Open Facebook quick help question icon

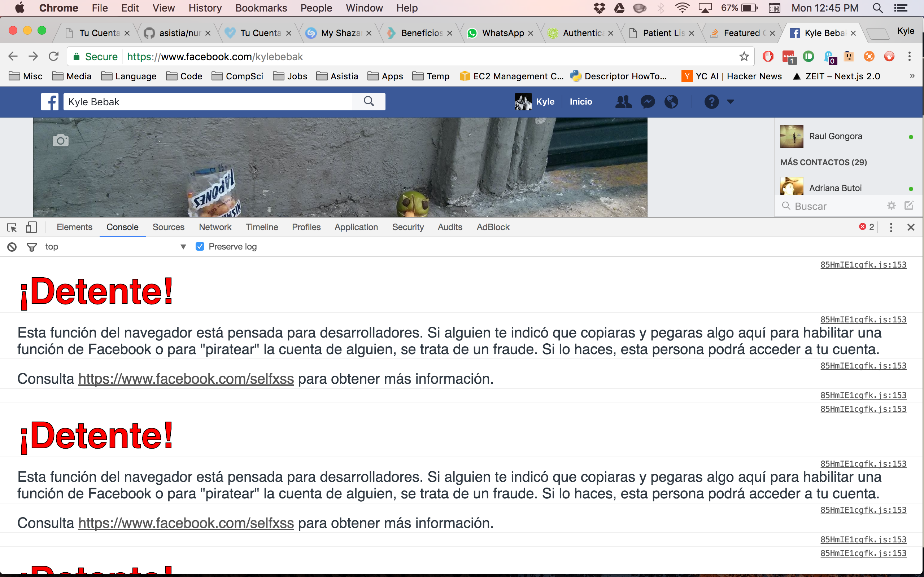tap(711, 102)
